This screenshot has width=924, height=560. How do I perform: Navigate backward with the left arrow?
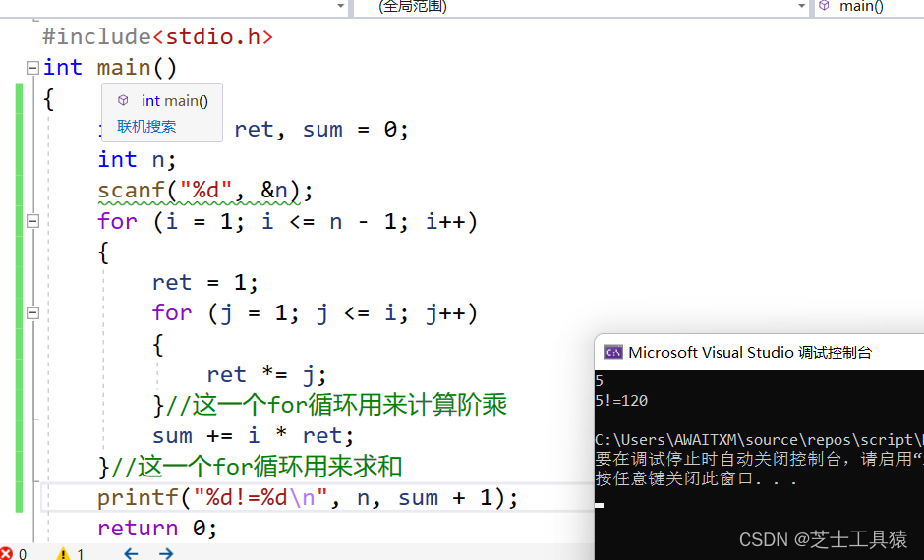[131, 553]
